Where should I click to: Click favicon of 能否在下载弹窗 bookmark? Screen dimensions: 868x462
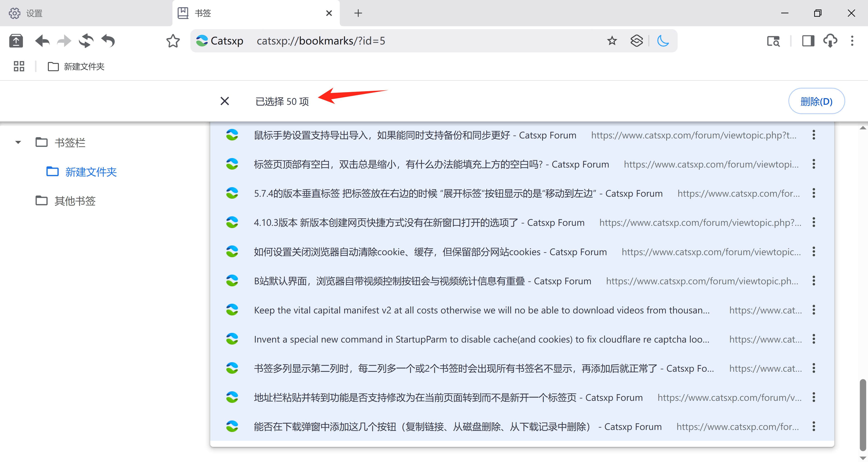pos(232,427)
